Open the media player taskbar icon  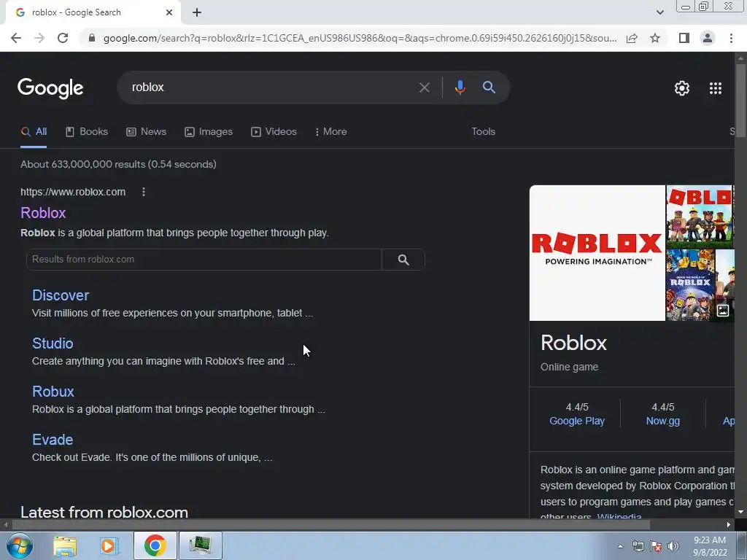(109, 545)
